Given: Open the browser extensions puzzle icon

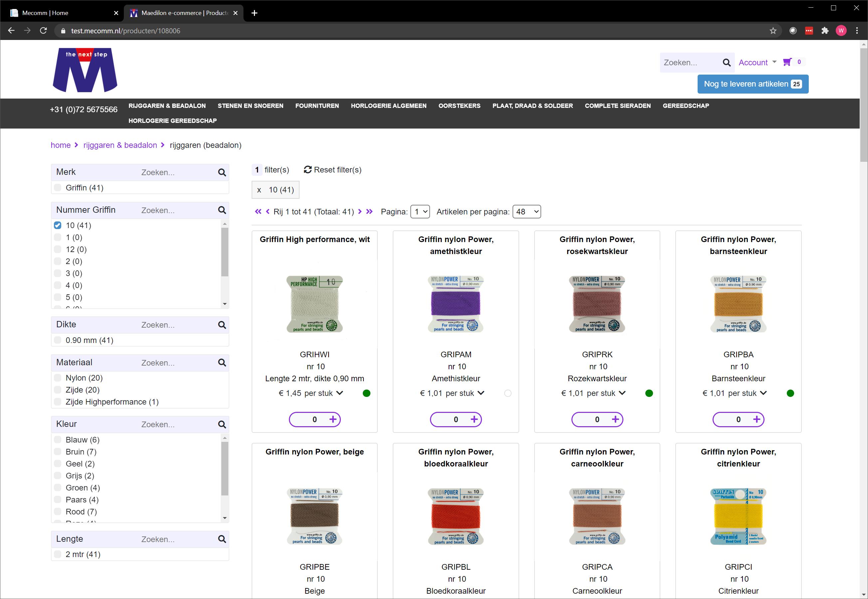Looking at the screenshot, I should pos(824,31).
